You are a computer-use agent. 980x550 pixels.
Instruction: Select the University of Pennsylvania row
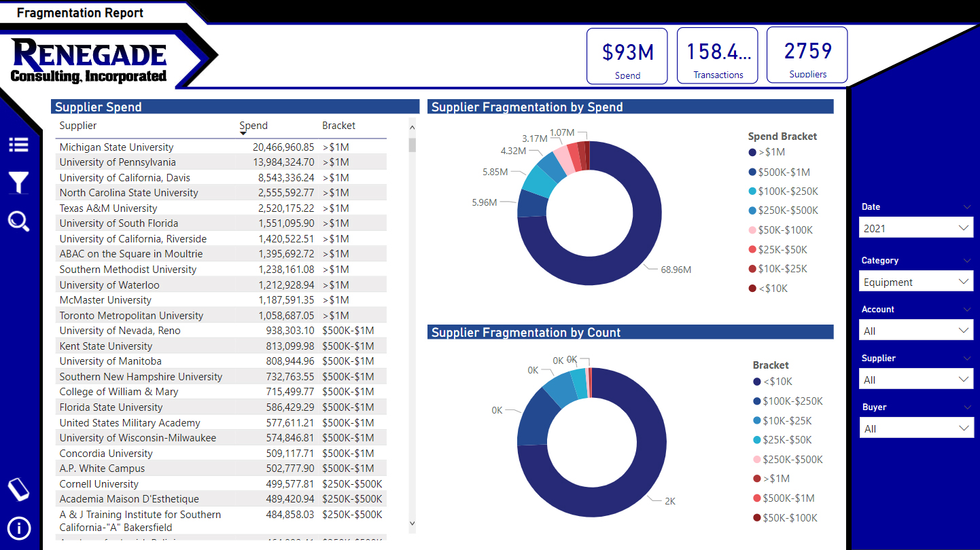pyautogui.click(x=221, y=162)
